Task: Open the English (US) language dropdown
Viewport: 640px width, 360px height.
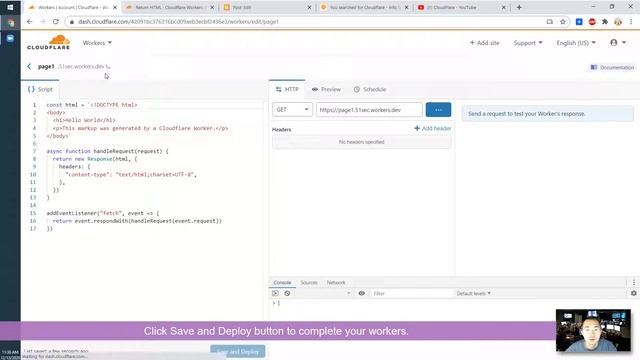Action: [x=576, y=42]
